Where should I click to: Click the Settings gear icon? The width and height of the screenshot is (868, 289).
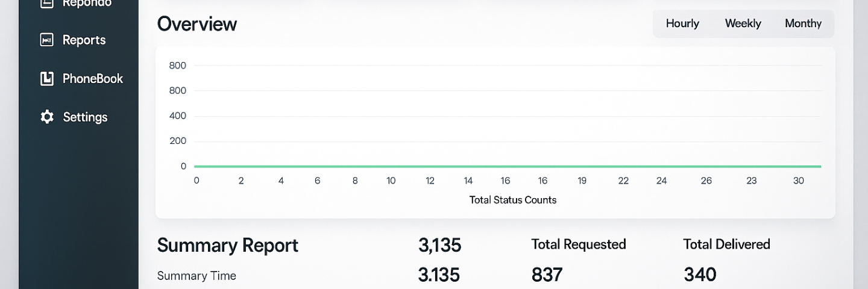tap(46, 117)
